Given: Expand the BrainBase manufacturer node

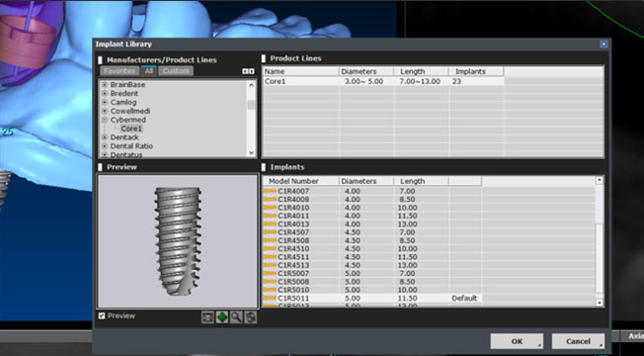Looking at the screenshot, I should 105,85.
